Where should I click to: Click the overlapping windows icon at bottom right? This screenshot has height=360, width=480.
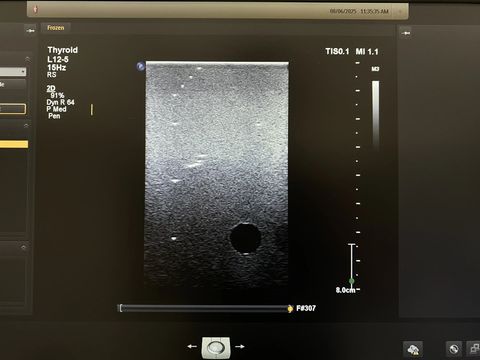(x=474, y=349)
